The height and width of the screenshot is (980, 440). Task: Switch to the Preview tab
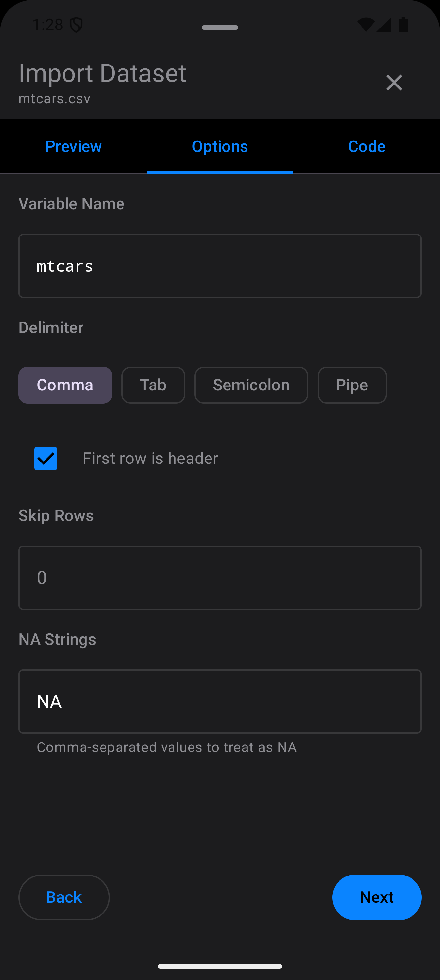pos(73,146)
